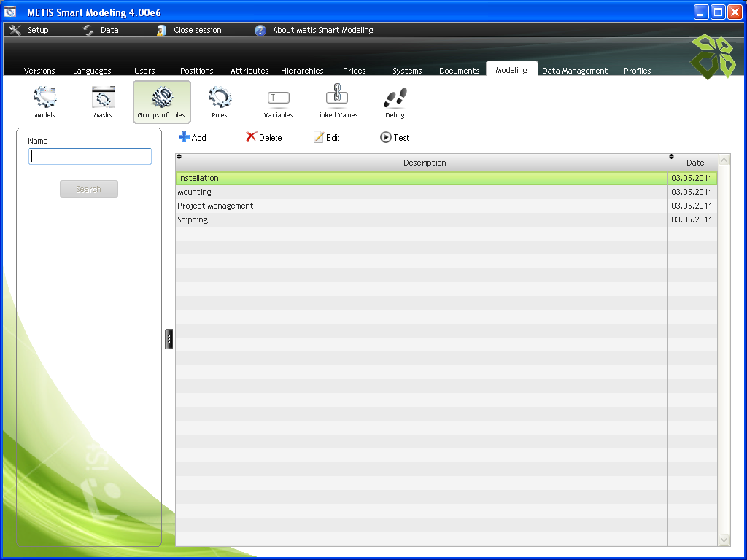747x560 pixels.
Task: Launch the Debug footprints icon
Action: pyautogui.click(x=395, y=98)
